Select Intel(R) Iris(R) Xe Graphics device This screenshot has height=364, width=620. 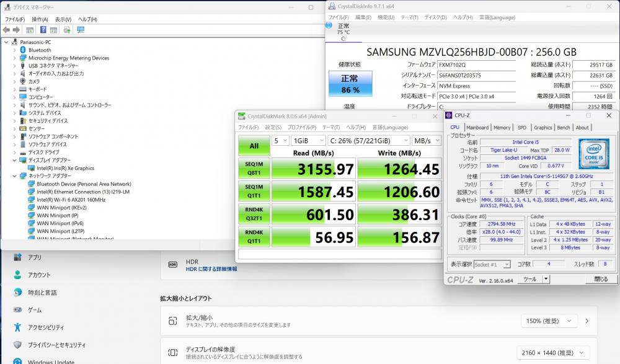65,168
